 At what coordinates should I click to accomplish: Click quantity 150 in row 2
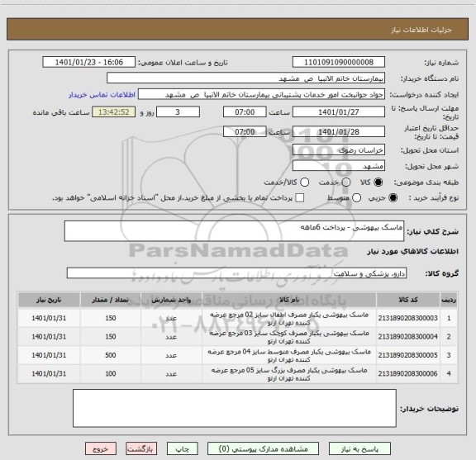point(111,336)
